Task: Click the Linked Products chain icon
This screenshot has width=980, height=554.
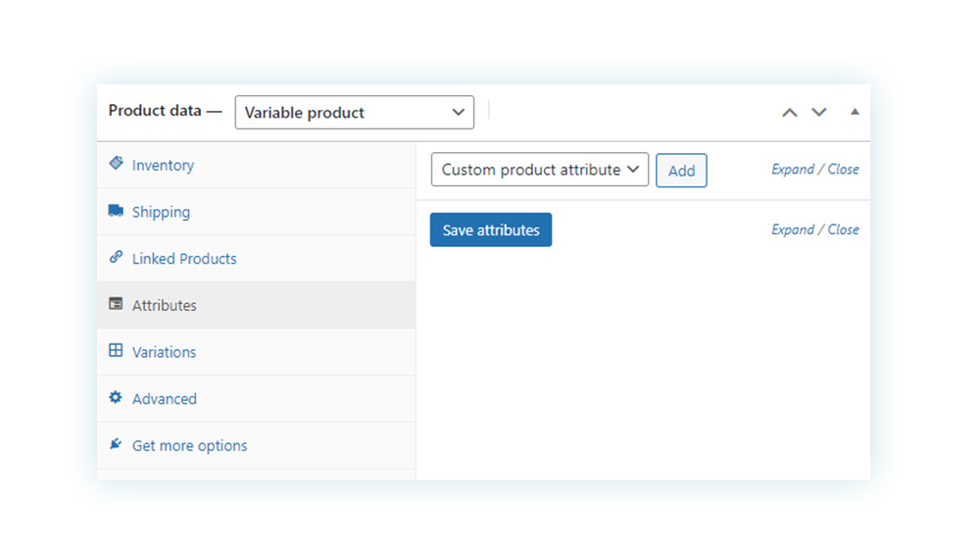Action: pyautogui.click(x=116, y=257)
